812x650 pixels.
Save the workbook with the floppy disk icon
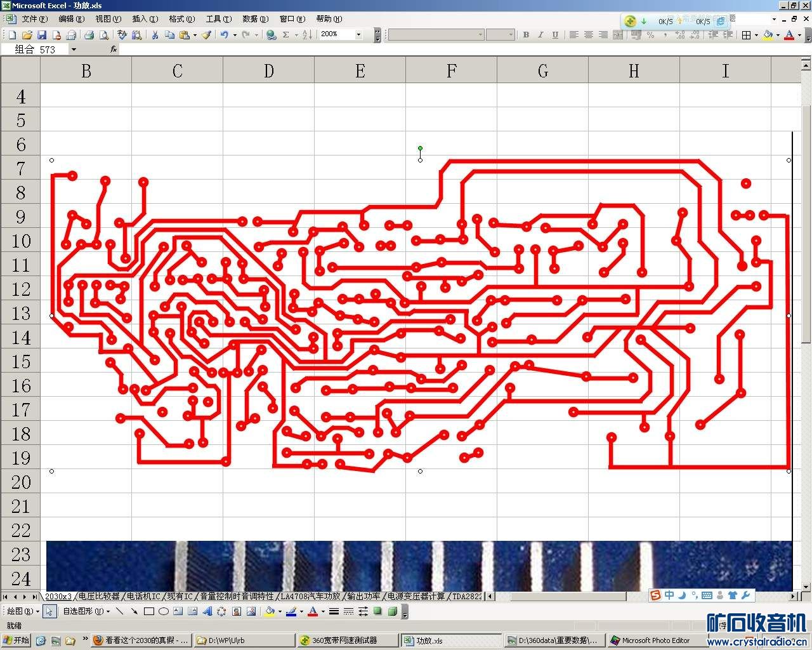coord(41,35)
